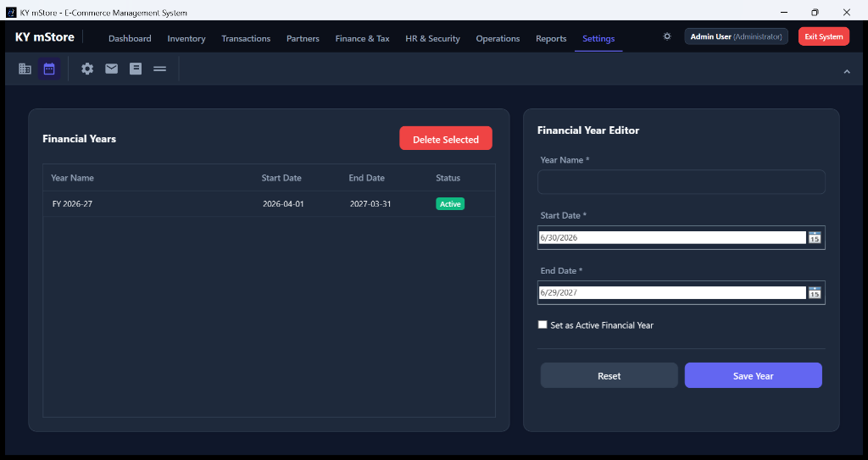Screen dimensions: 868x460
Task: Check Set as Active Financial Year
Action: tap(542, 325)
